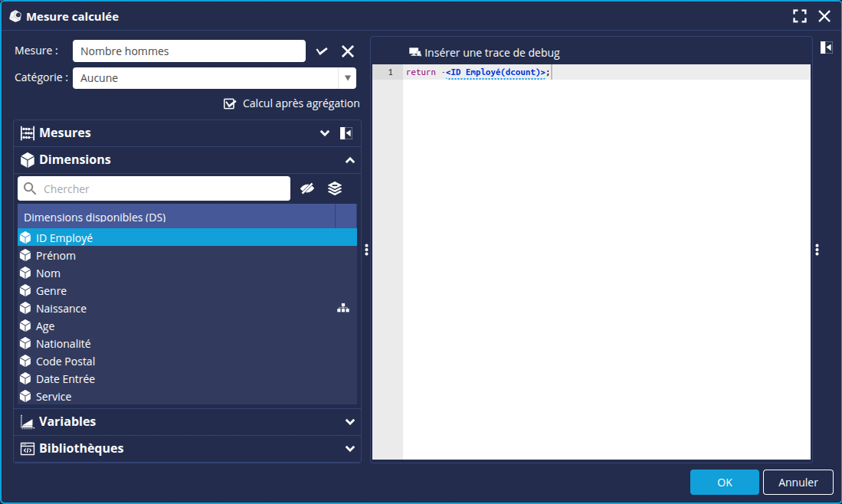The image size is (842, 504).
Task: Click the Chercher search field
Action: pos(161,189)
